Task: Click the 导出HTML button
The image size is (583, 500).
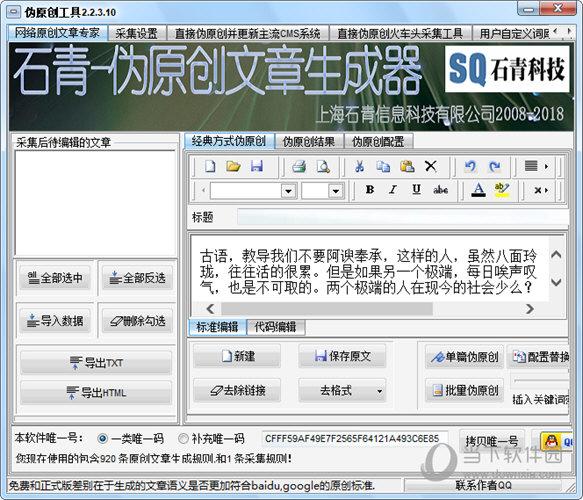Action: point(96,392)
